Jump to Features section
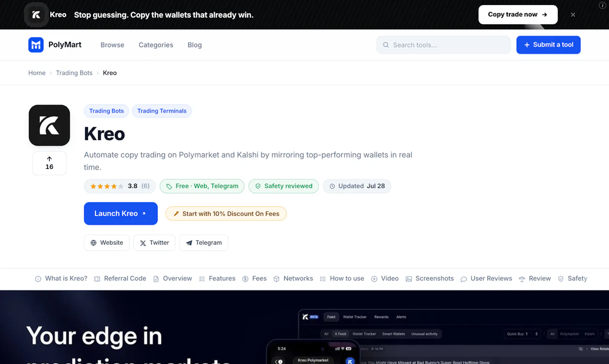The image size is (609, 364). 217,279
